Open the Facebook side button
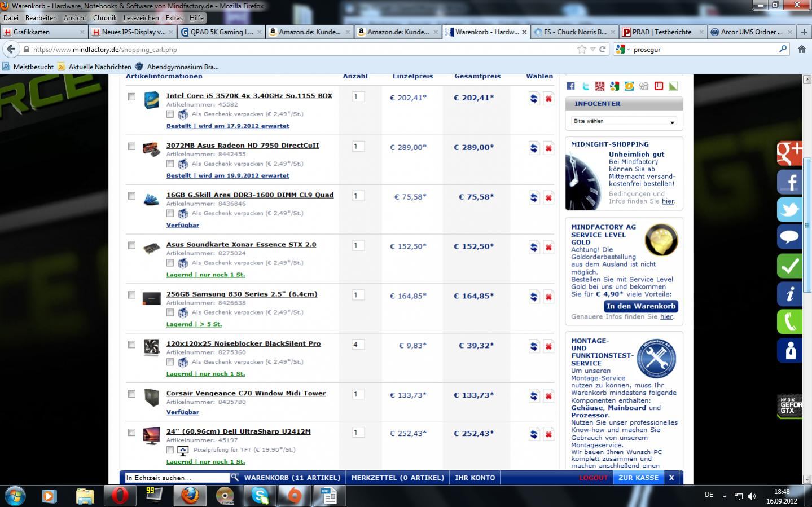This screenshot has width=812, height=507. 789,182
